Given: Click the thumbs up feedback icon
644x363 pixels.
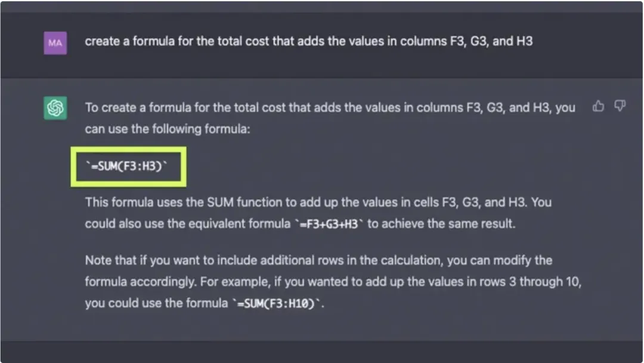Looking at the screenshot, I should [598, 106].
